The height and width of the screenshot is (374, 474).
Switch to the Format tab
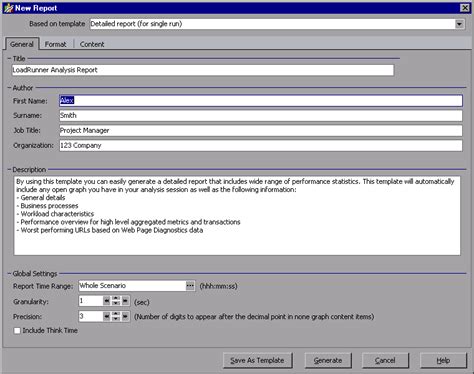55,44
